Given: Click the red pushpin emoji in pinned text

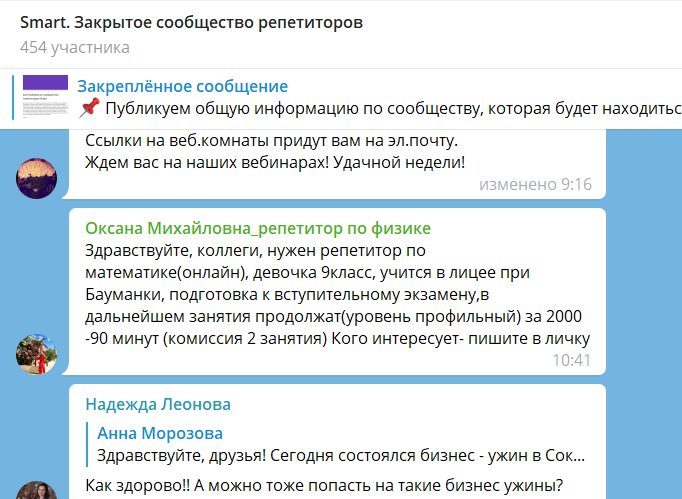Looking at the screenshot, I should point(89,108).
